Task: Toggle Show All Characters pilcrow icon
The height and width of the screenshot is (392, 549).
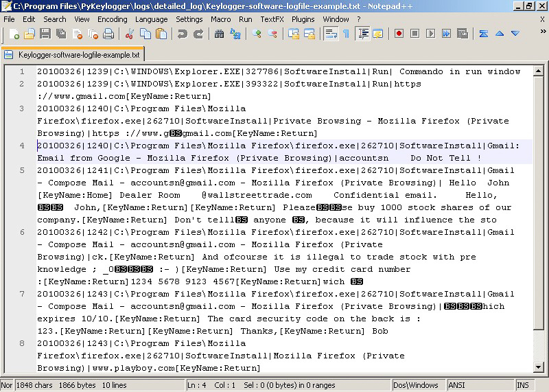Action: pyautogui.click(x=346, y=34)
